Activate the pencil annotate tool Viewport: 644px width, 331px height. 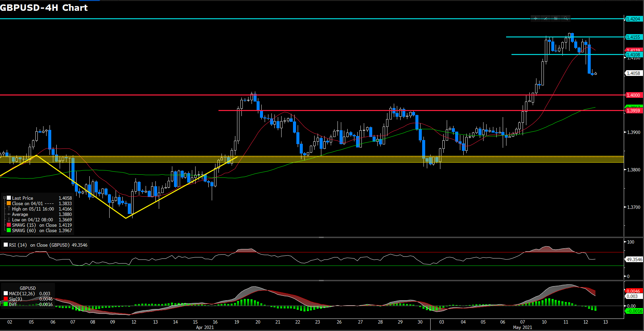(546, 19)
